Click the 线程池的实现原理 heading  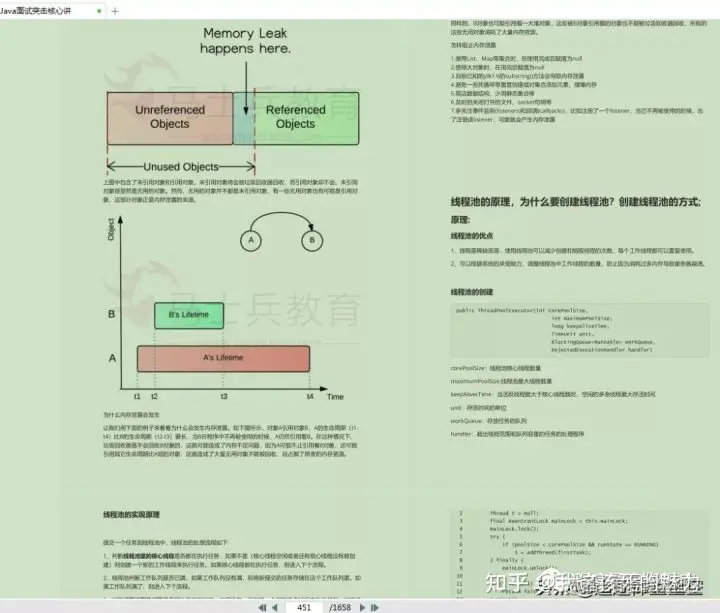[x=131, y=515]
